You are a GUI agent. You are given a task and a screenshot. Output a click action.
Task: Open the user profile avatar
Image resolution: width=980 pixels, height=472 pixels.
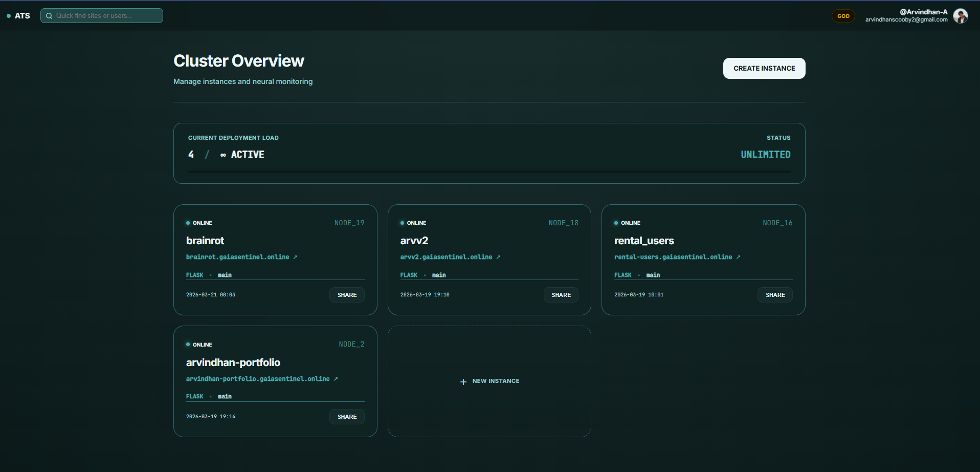pyautogui.click(x=960, y=16)
